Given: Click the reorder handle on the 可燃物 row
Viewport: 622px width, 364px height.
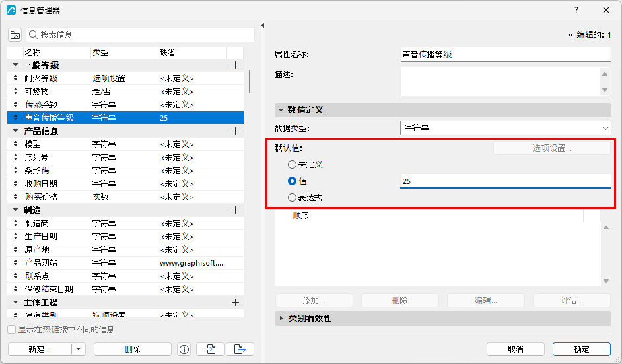Looking at the screenshot, I should coord(15,91).
